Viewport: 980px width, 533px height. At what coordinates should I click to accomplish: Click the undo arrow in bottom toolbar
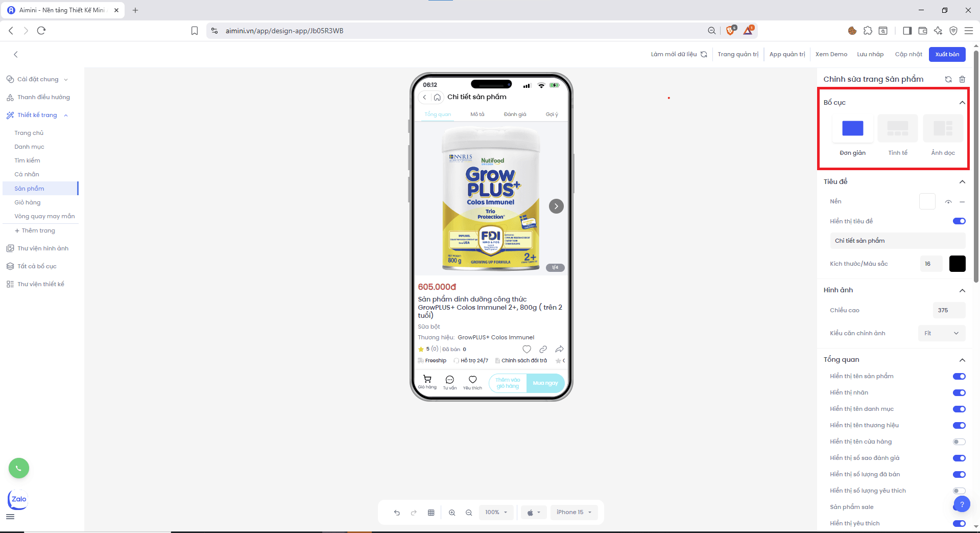point(397,513)
